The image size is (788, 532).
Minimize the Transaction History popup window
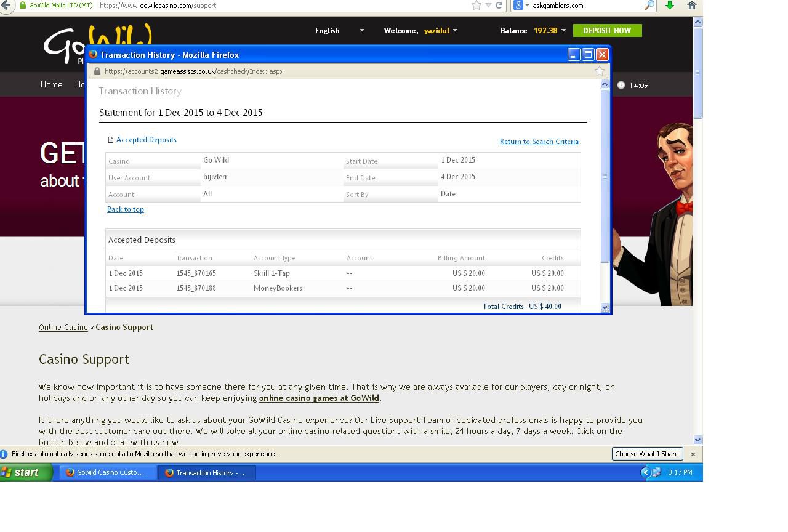point(573,54)
